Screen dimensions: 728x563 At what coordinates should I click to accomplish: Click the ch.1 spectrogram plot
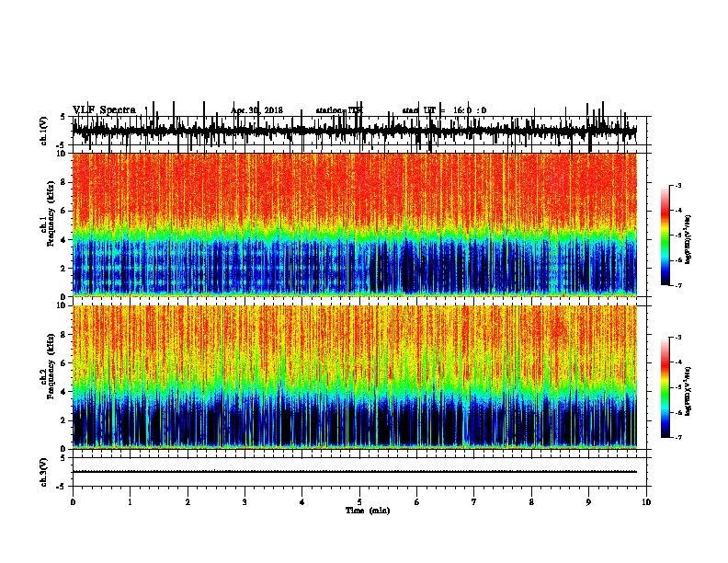click(x=355, y=224)
